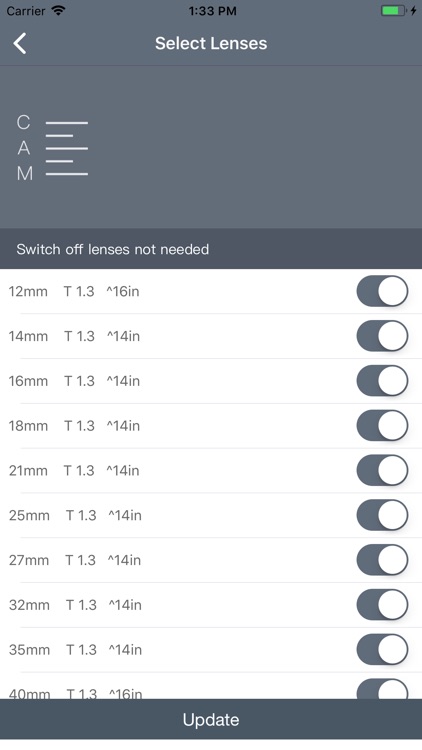This screenshot has width=422, height=750.
Task: Toggle off the 12mm lens switch
Action: click(x=382, y=291)
